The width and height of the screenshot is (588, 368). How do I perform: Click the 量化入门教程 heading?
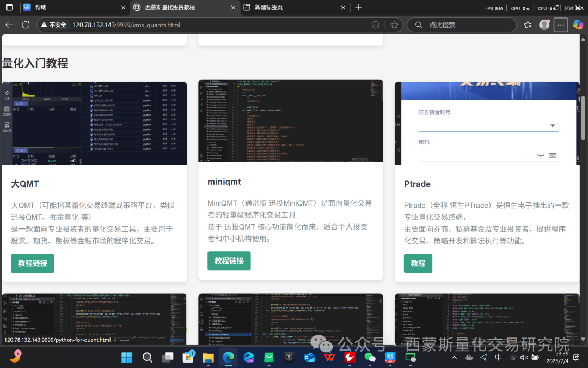pos(35,63)
